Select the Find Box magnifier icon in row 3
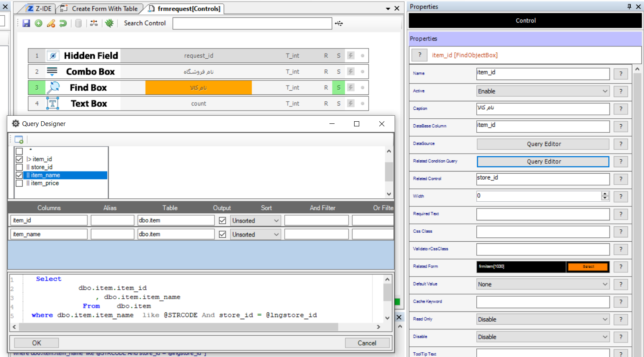The image size is (644, 357). point(53,88)
